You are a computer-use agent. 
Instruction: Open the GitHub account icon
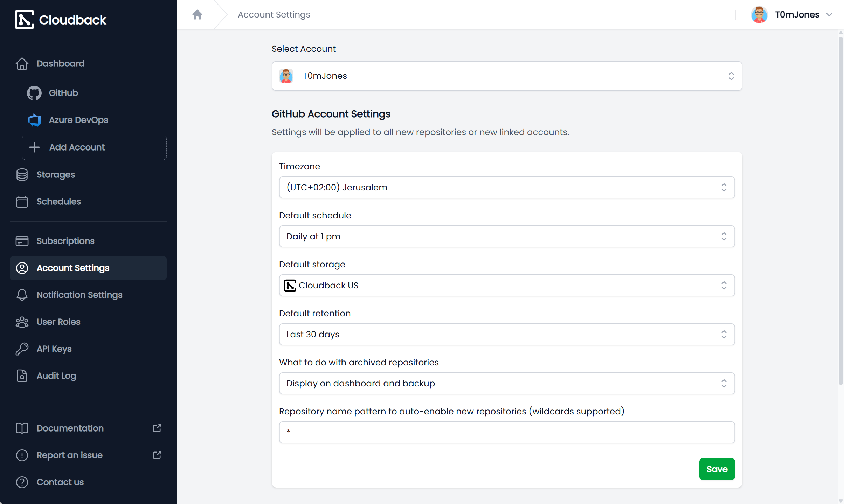[x=34, y=93]
